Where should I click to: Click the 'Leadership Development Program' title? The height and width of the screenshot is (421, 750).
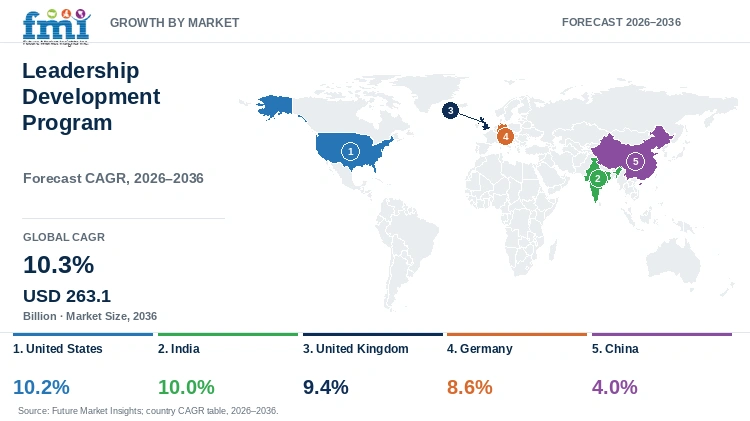pos(91,97)
